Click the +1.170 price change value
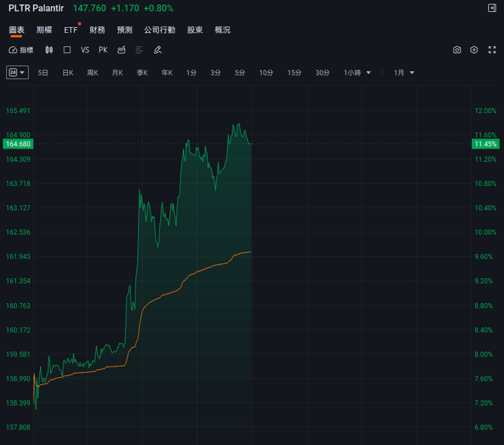Screen dimensions: 504x445 [125, 8]
